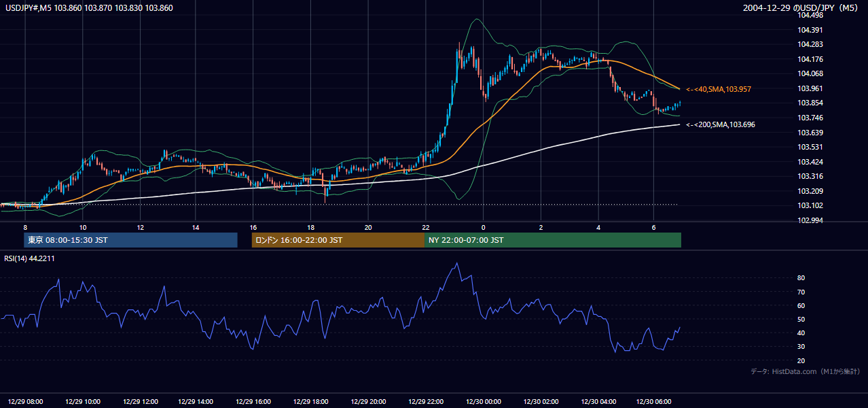Screen dimensions: 868x408
Task: Click RSI scale value 60
Action: [801, 305]
